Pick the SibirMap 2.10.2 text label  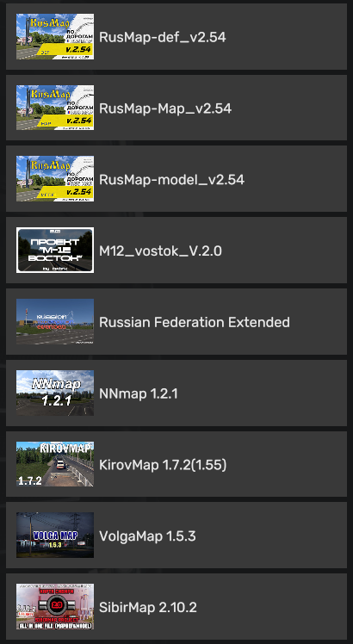tap(148, 608)
